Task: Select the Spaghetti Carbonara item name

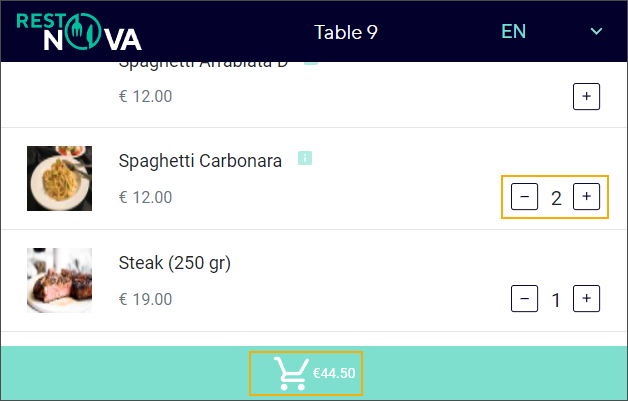Action: click(200, 161)
